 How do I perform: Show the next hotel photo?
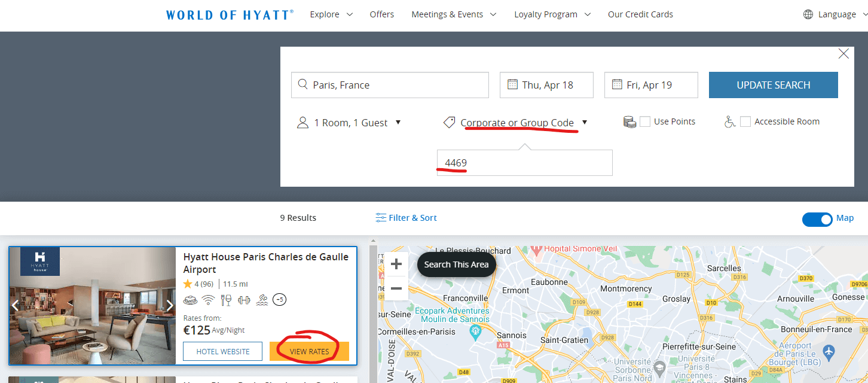coord(170,305)
